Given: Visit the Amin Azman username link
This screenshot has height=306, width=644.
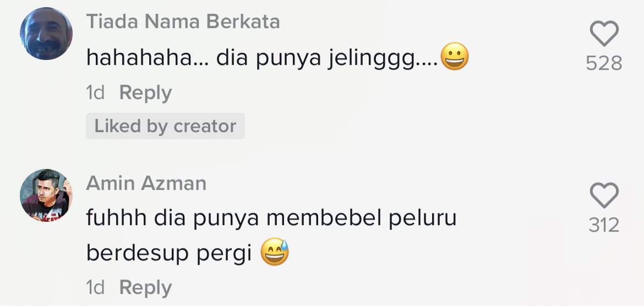Looking at the screenshot, I should pyautogui.click(x=146, y=183).
